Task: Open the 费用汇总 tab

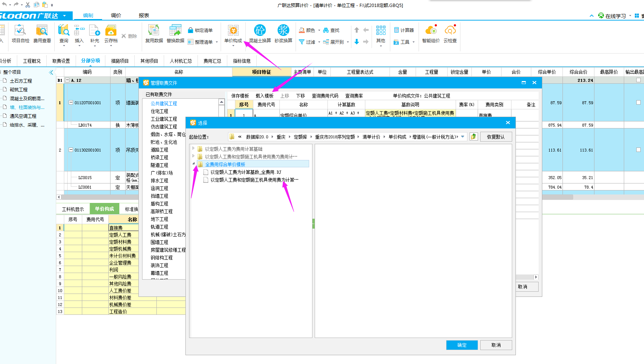Action: click(x=213, y=61)
